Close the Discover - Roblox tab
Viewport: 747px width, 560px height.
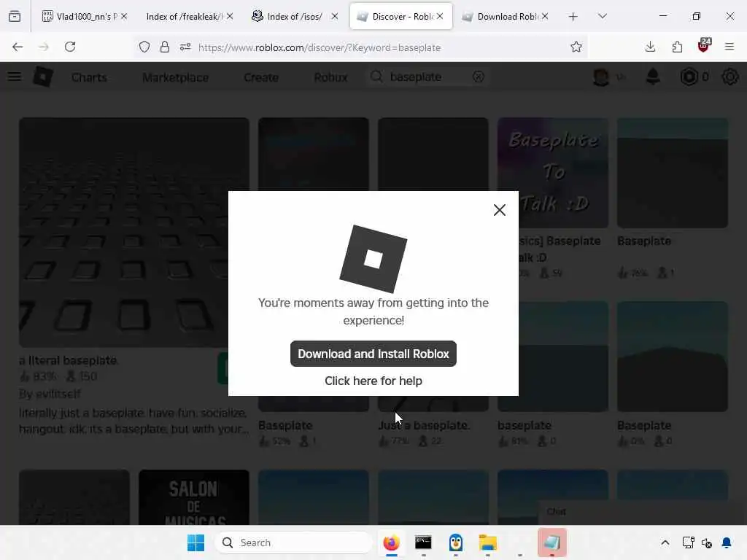point(440,17)
